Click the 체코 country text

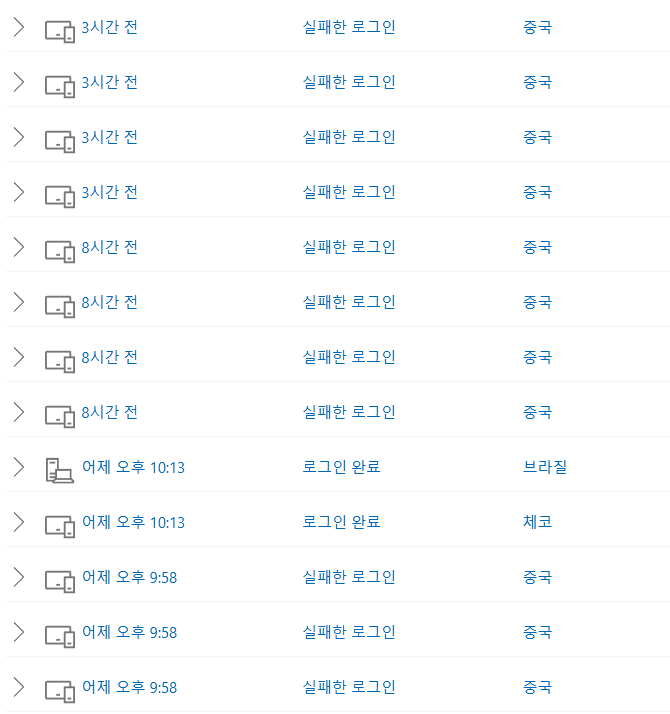[537, 522]
